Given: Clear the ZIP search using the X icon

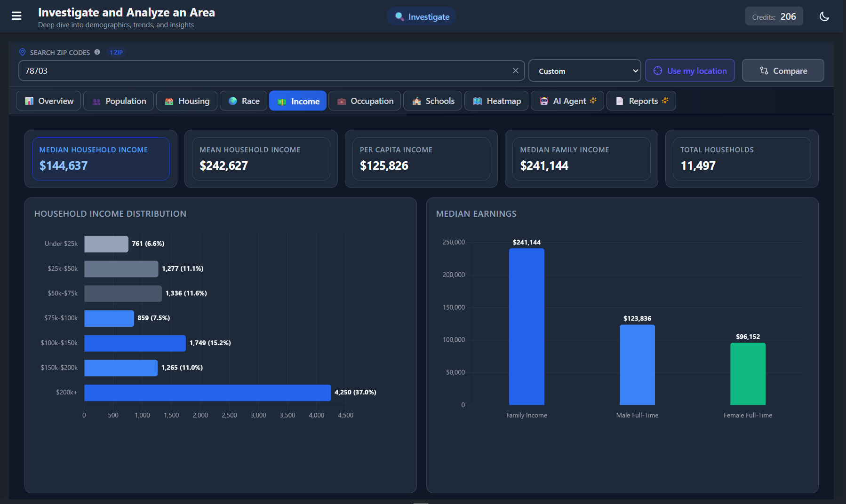Looking at the screenshot, I should pos(515,71).
